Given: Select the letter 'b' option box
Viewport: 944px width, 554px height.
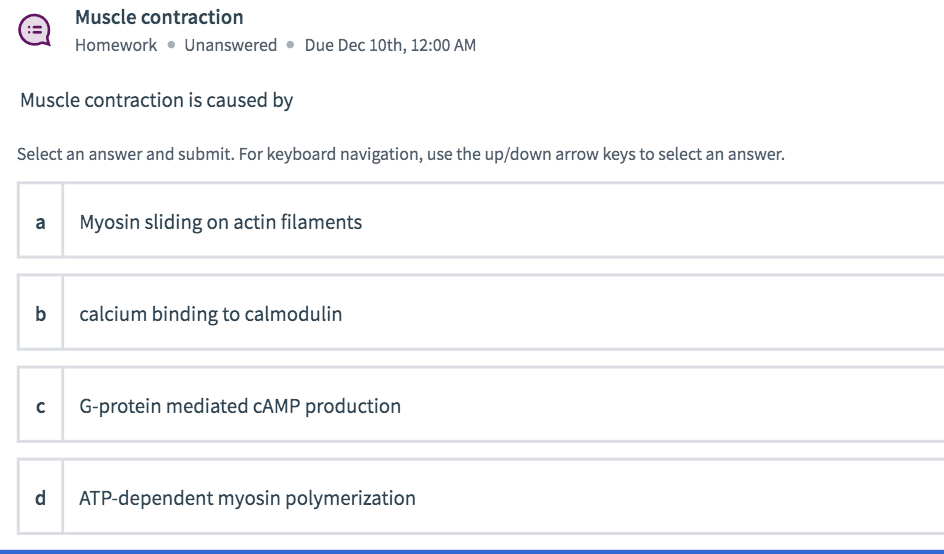Looking at the screenshot, I should [40, 314].
